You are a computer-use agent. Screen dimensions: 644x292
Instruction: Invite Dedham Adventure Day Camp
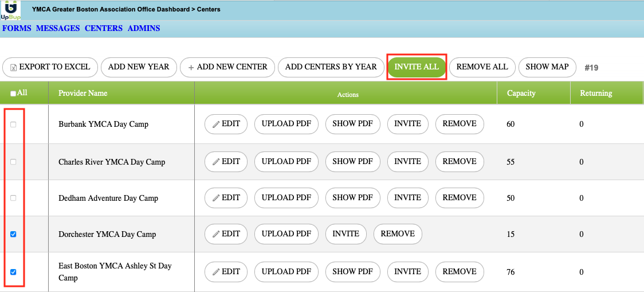coord(408,198)
